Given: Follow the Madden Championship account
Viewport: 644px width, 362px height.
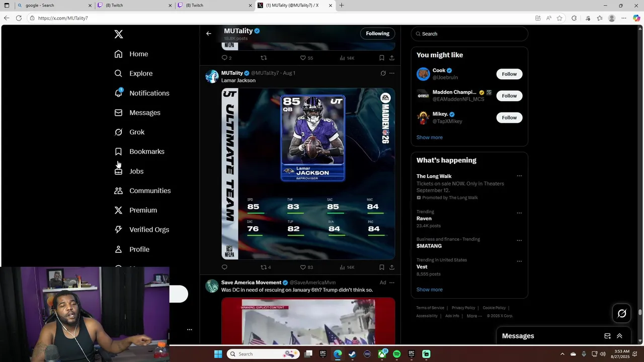Looking at the screenshot, I should point(509,96).
